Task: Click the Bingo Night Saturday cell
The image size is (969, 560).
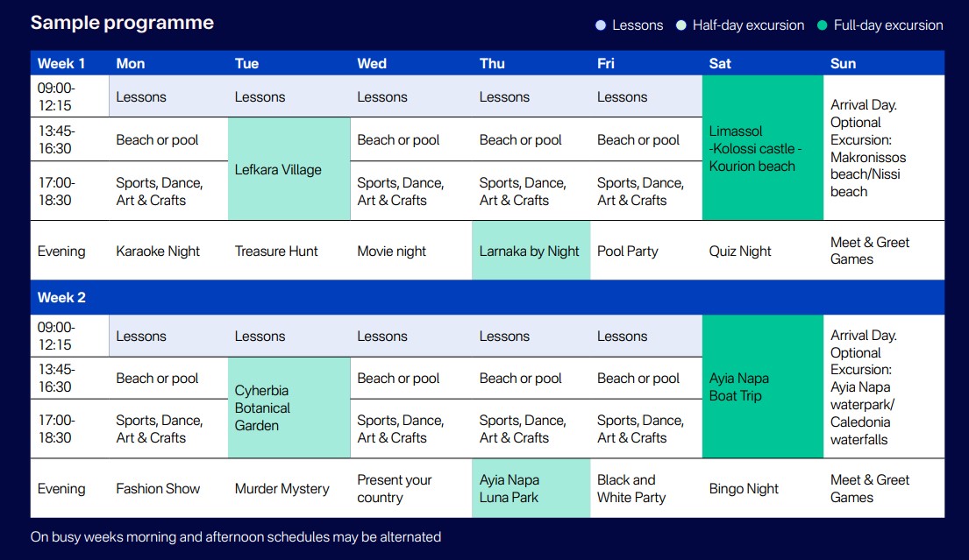Action: coord(763,488)
